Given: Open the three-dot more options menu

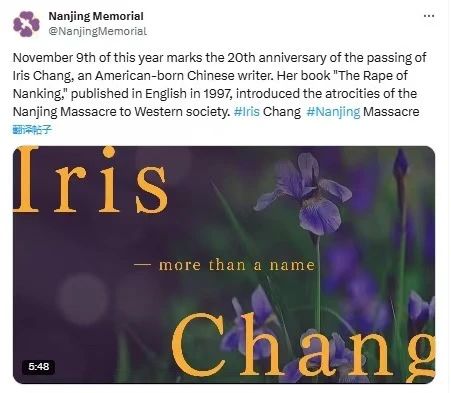Looking at the screenshot, I should click(x=429, y=16).
